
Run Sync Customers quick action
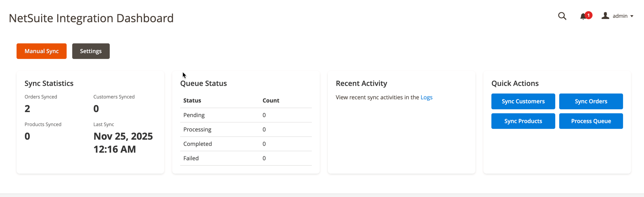tap(523, 101)
